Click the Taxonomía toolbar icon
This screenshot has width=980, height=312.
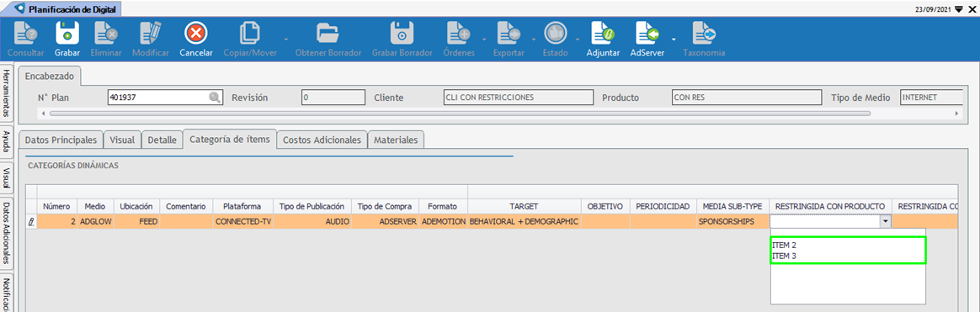[704, 33]
